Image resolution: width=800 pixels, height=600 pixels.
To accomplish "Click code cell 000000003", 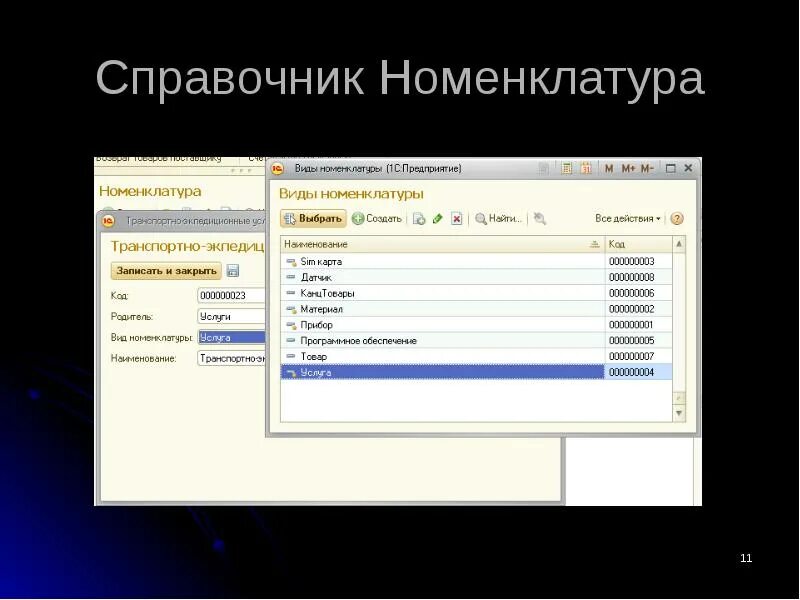I will pyautogui.click(x=638, y=261).
